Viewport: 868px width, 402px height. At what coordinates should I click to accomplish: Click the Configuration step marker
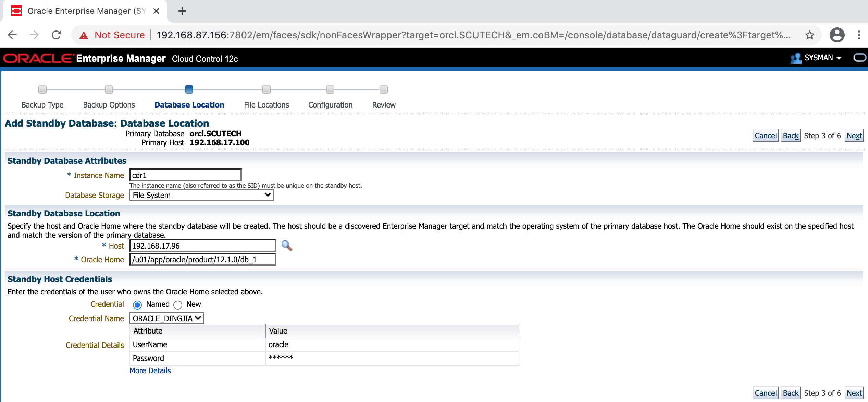(x=330, y=89)
